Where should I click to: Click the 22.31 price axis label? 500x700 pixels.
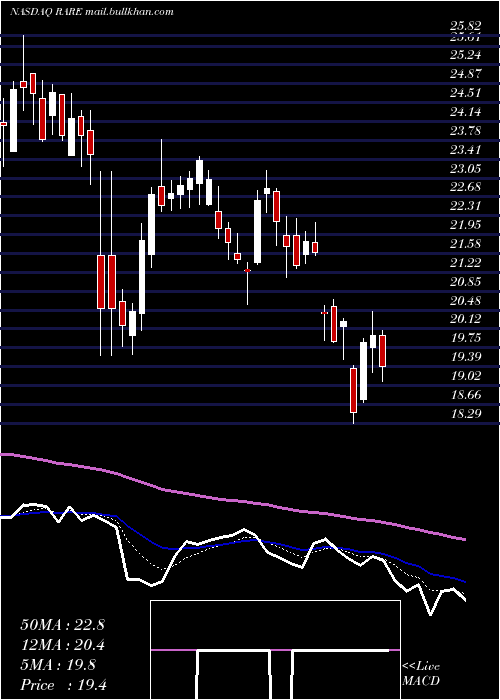point(466,206)
